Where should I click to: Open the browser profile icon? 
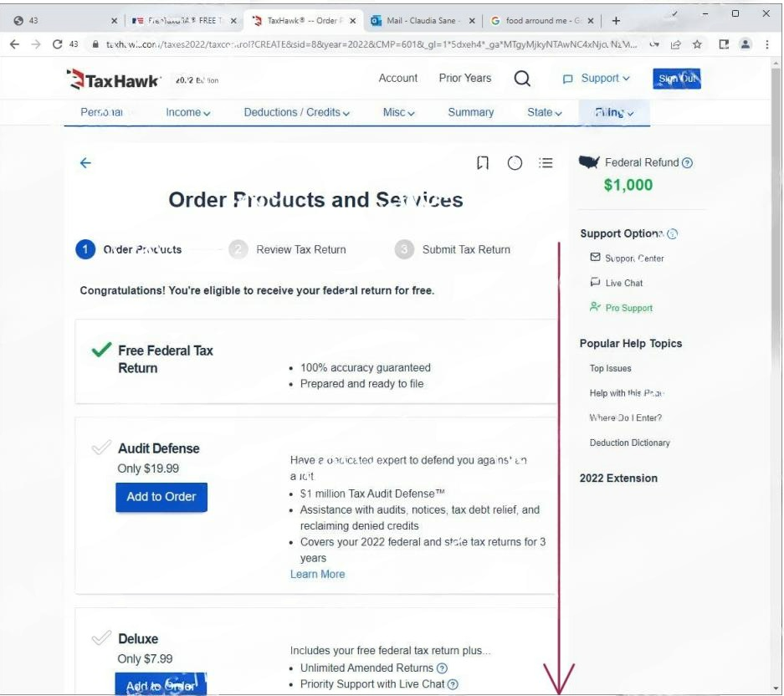click(x=745, y=44)
